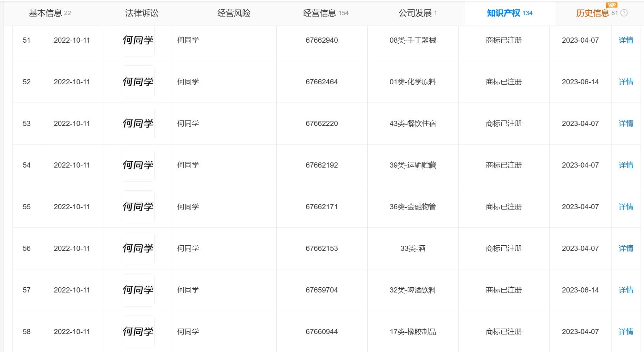Click the 何同学 logo thumbnail in row 55
This screenshot has width=644, height=352.
[138, 207]
